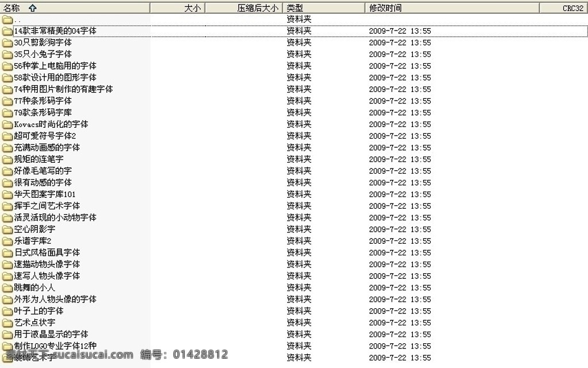The image size is (588, 368).
Task: Click 资料夹 type in the '..' row
Action: click(x=299, y=19)
